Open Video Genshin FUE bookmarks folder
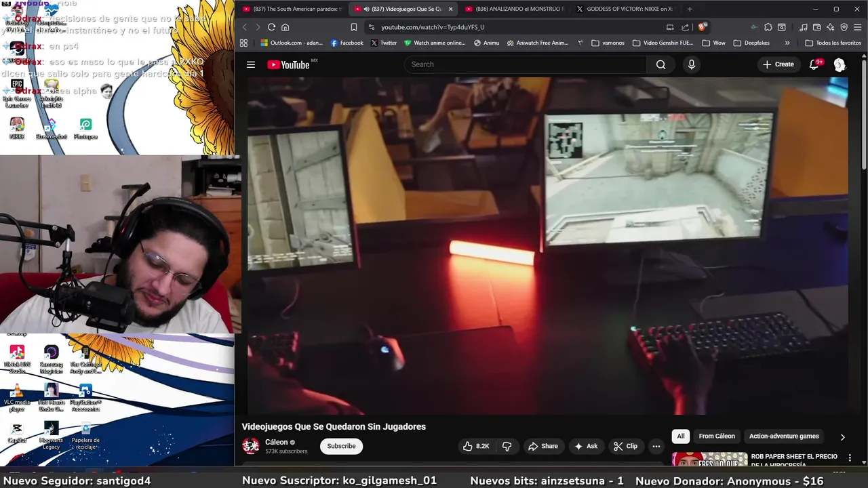The width and height of the screenshot is (868, 488). click(663, 43)
